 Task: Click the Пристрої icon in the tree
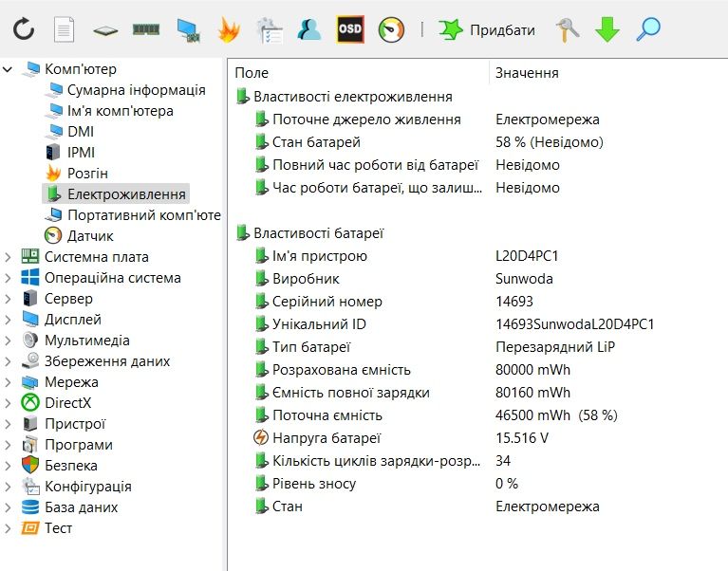[30, 423]
